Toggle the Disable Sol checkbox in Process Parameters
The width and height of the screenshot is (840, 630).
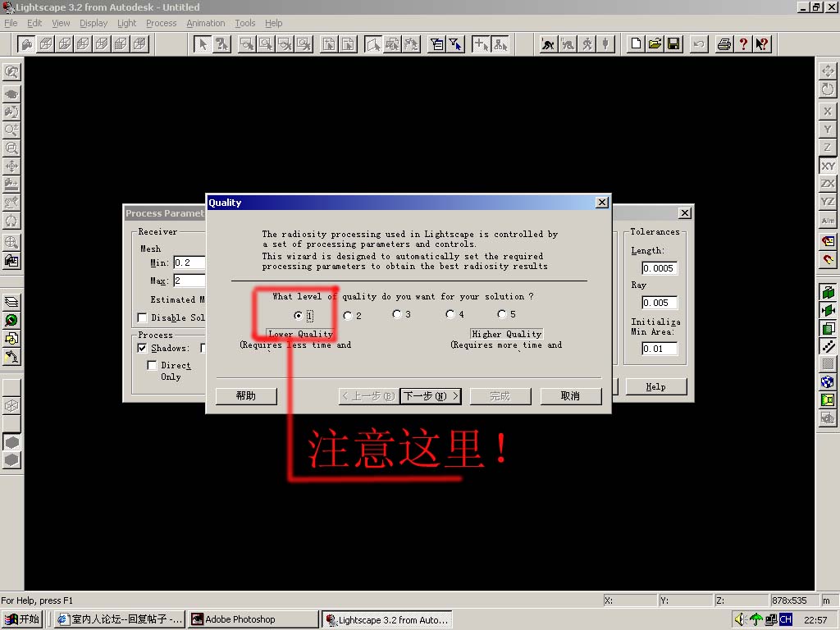pos(143,317)
